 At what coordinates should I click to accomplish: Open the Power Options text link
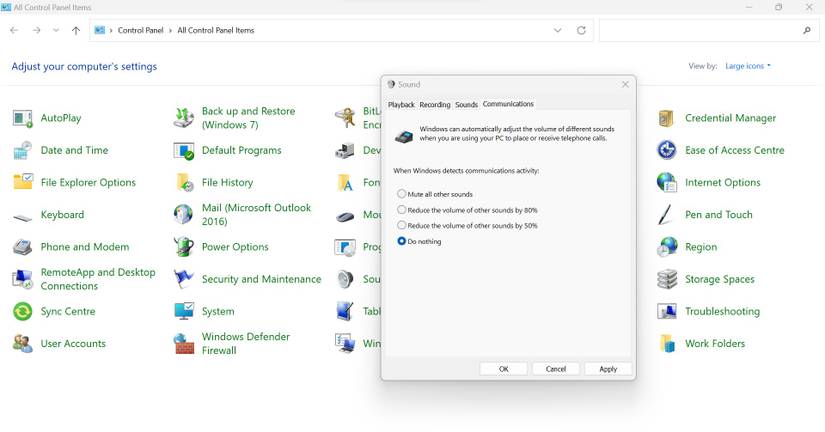click(235, 247)
